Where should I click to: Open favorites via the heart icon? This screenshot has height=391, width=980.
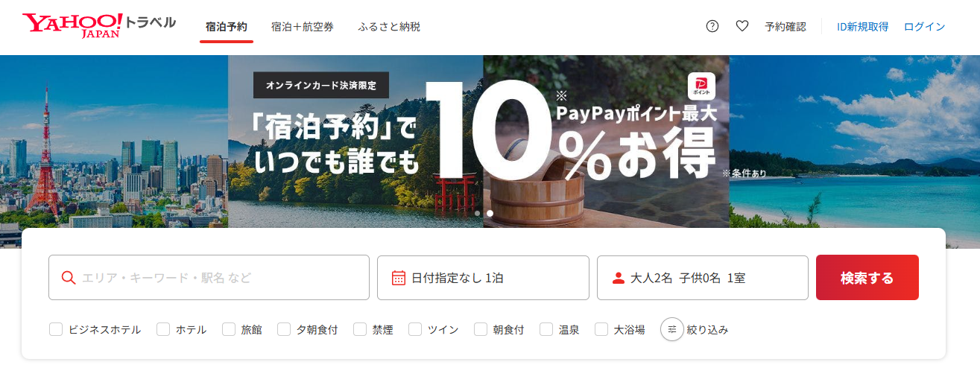pos(742,26)
